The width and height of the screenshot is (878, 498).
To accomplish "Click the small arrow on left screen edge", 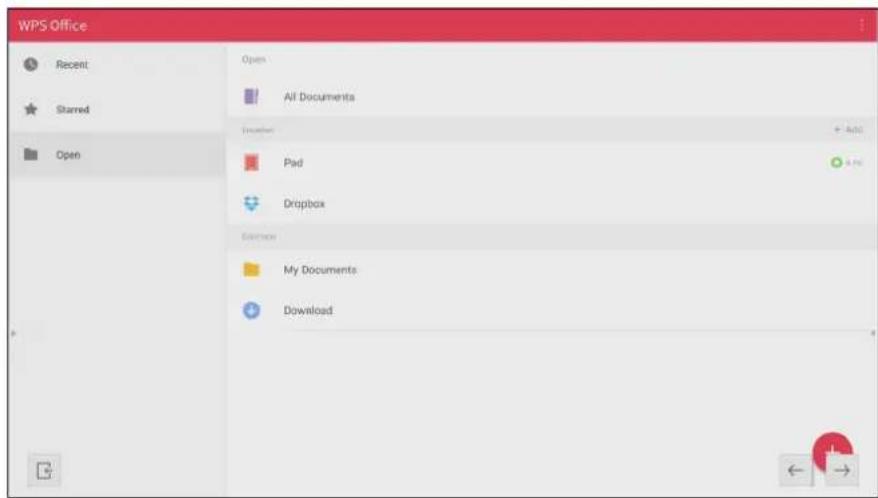I will click(13, 333).
